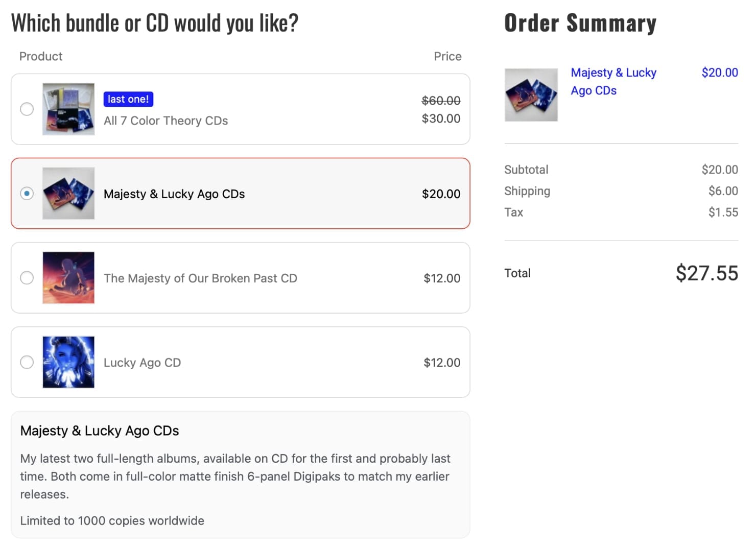Image resolution: width=756 pixels, height=547 pixels.
Task: Click the All 7 Color Theory CDs bundle thumbnail
Action: pyautogui.click(x=68, y=109)
